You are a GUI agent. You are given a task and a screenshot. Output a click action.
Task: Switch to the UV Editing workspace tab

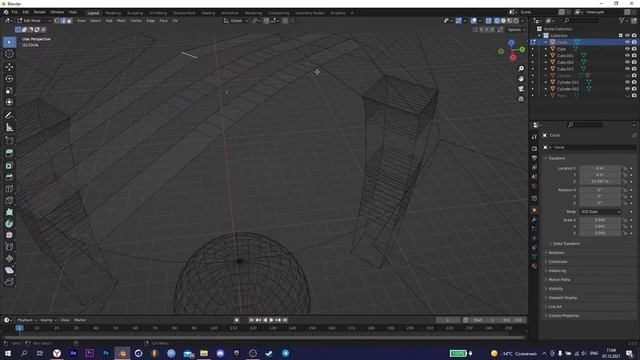click(158, 13)
